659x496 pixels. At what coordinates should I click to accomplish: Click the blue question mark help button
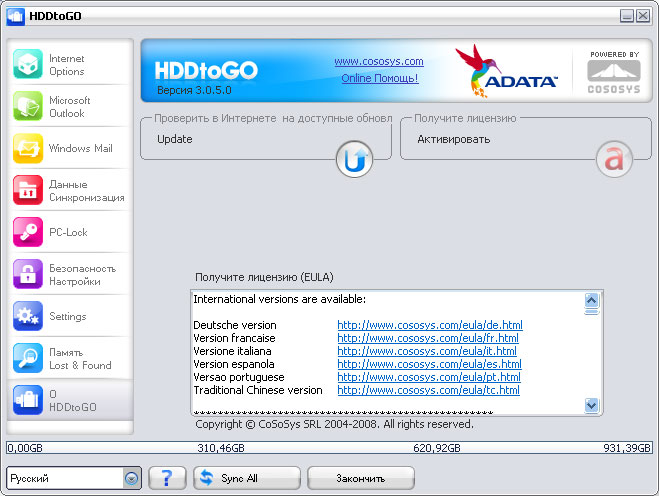(x=167, y=478)
